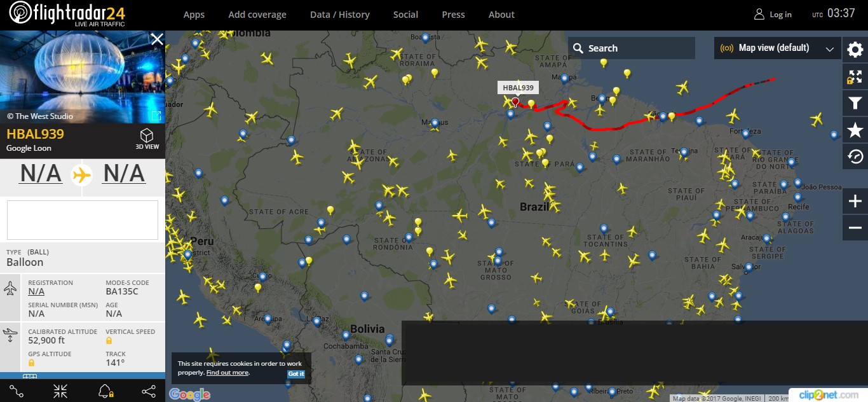The height and width of the screenshot is (402, 868).
Task: Open the Add coverage menu
Action: [257, 15]
